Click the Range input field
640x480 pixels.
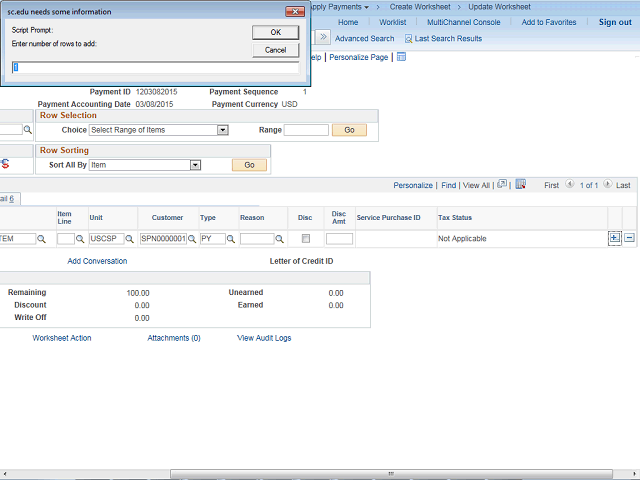click(x=306, y=130)
